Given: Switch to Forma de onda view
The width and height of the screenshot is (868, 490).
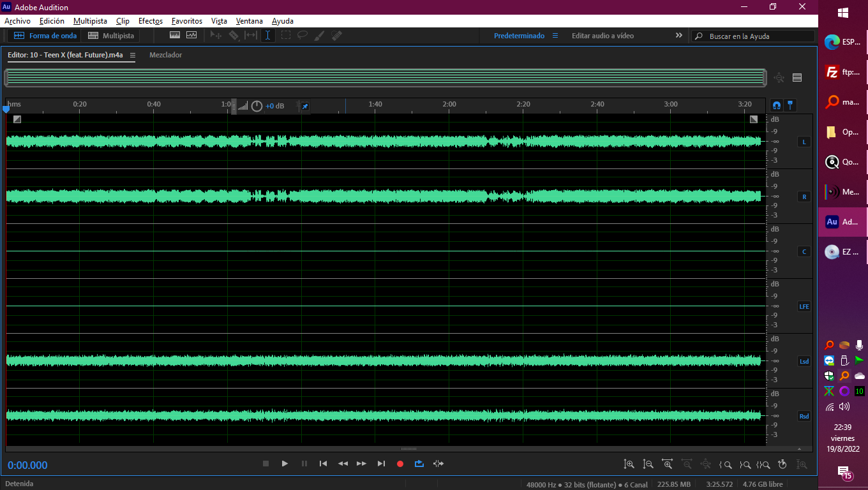Looking at the screenshot, I should point(45,36).
